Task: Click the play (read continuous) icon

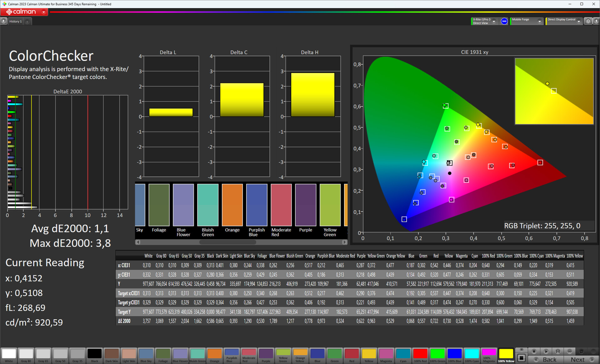Action: click(x=546, y=351)
